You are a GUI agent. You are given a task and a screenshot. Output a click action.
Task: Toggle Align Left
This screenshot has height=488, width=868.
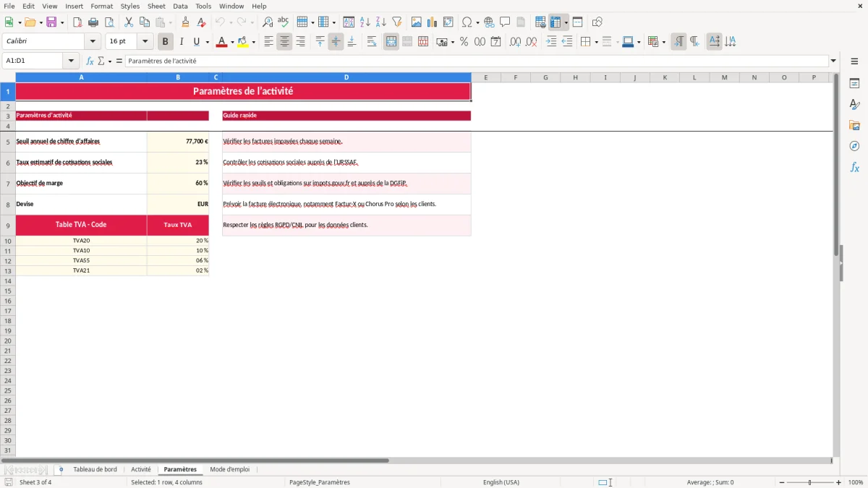pyautogui.click(x=268, y=42)
